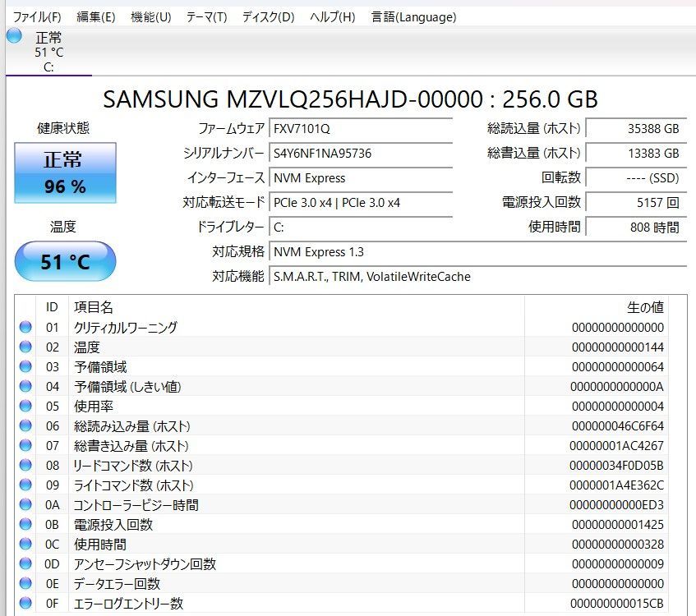This screenshot has width=696, height=616.
Task: Click the blue indicator beside 電源投入回数 row
Action: point(25,524)
